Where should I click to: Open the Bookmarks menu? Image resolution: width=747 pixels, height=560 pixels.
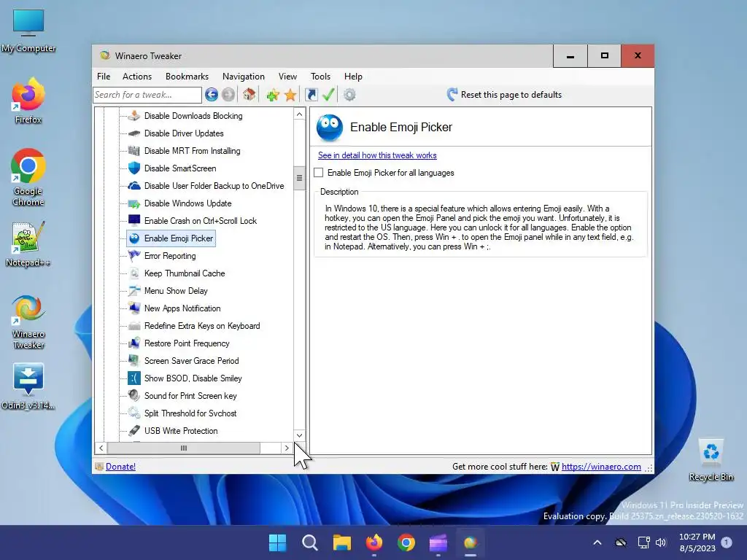(187, 76)
